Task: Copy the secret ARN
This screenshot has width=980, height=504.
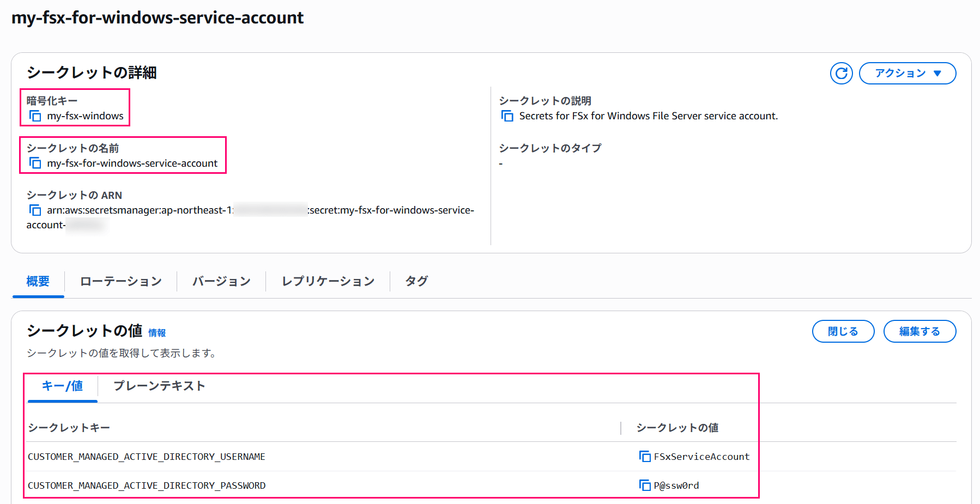Action: 35,210
